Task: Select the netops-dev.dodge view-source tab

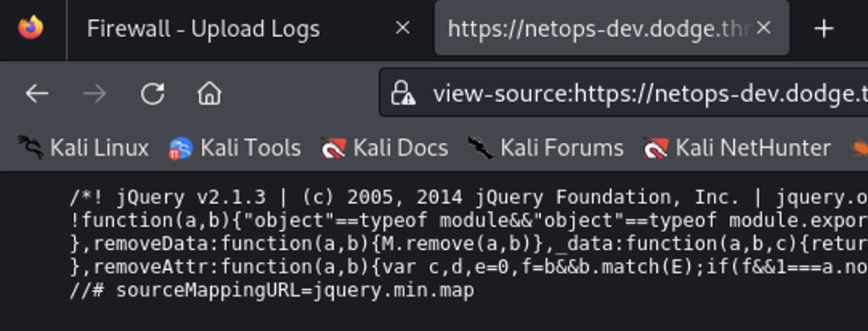Action: pyautogui.click(x=598, y=30)
